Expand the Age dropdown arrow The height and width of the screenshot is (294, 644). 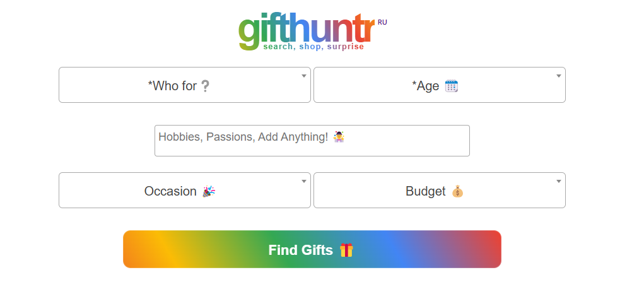pos(559,76)
